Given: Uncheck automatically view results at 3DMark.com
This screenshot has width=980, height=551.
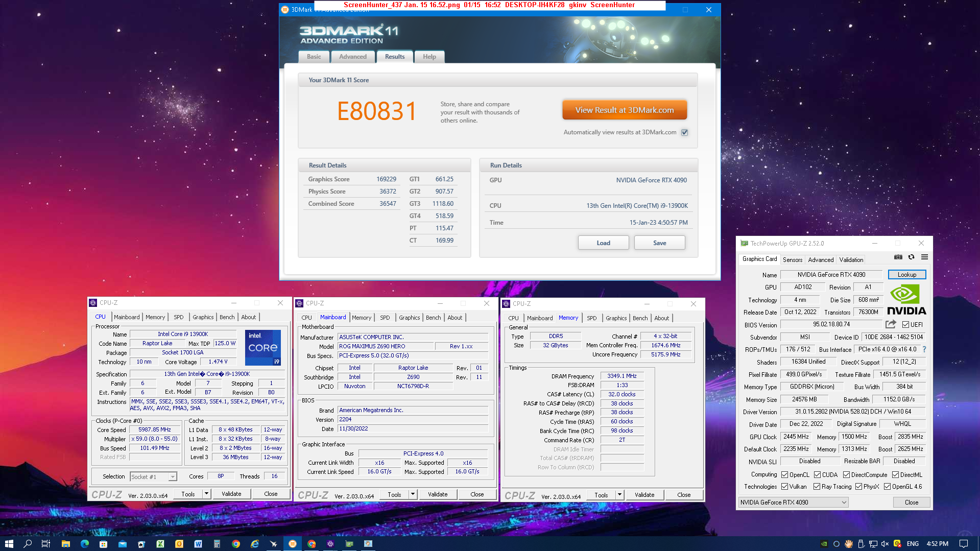Looking at the screenshot, I should (x=685, y=132).
